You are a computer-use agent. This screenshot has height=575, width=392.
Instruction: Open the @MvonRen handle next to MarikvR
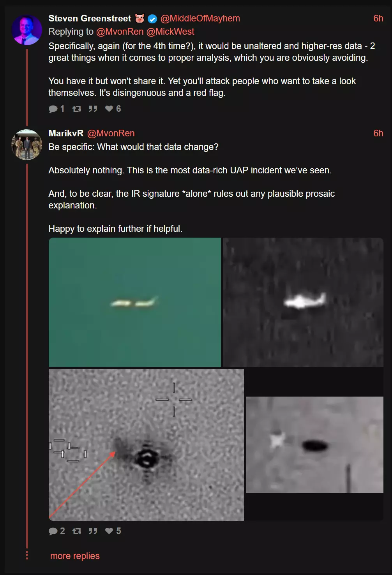pyautogui.click(x=111, y=133)
